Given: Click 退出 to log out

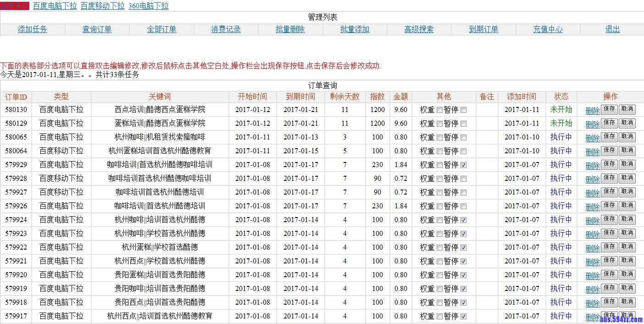Looking at the screenshot, I should [612, 29].
